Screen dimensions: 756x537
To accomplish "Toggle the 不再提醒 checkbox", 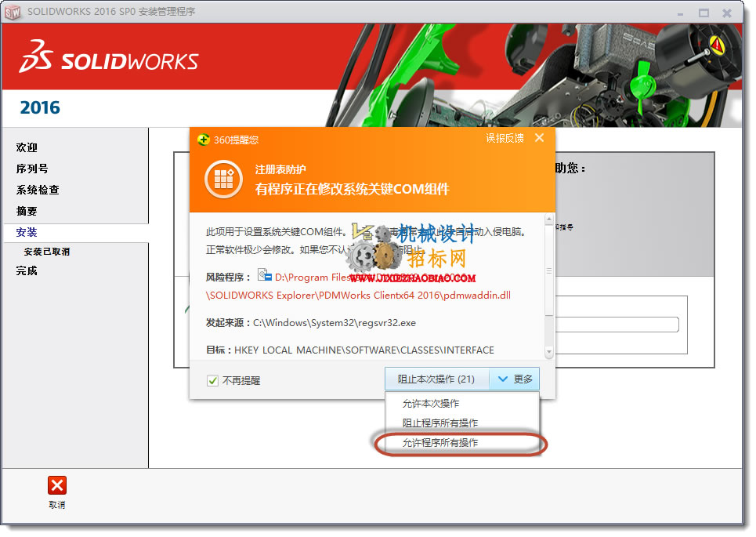I will [212, 381].
